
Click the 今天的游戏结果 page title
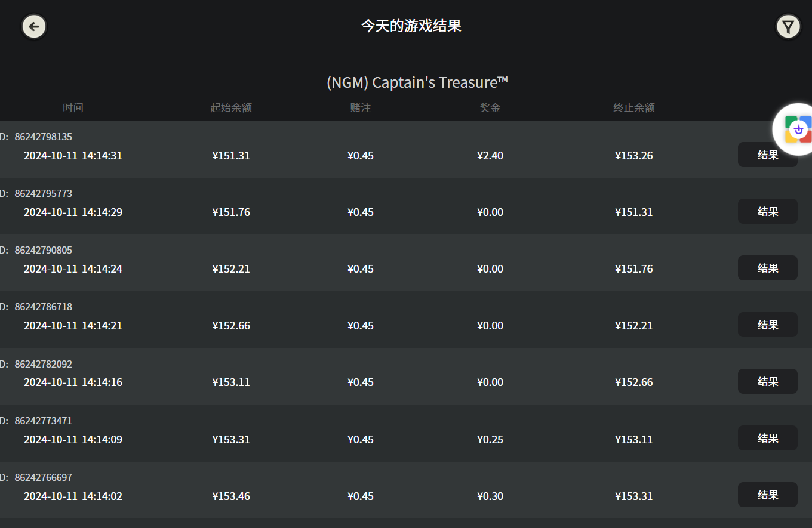pos(411,26)
